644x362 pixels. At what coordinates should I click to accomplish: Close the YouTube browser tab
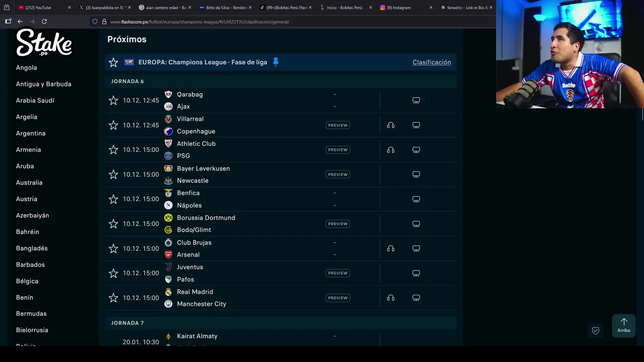click(69, 8)
